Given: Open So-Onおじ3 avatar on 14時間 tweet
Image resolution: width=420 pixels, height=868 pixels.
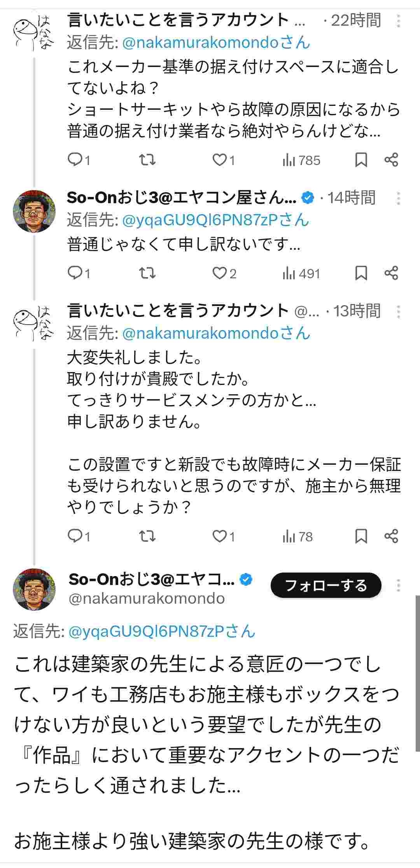Looking at the screenshot, I should [x=34, y=211].
